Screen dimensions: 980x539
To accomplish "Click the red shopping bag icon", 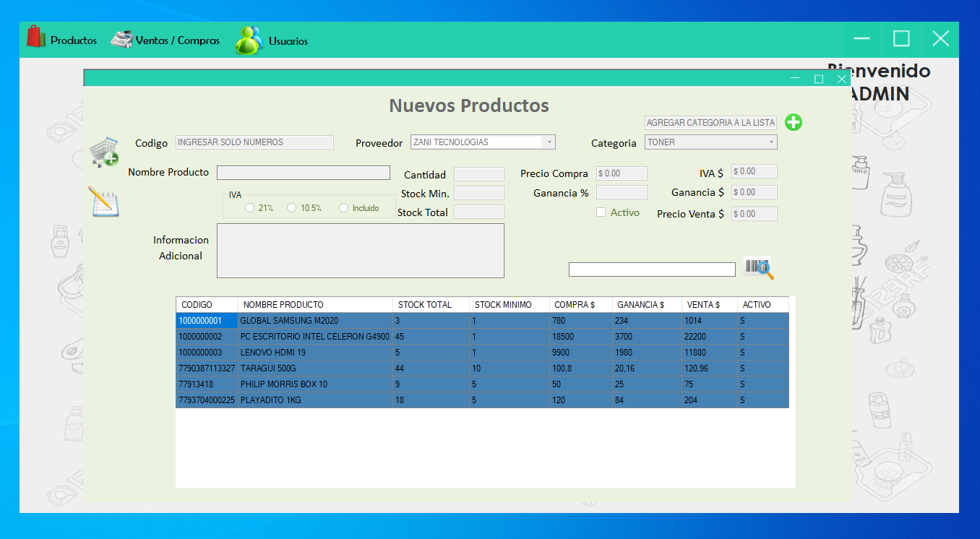I will pos(36,37).
